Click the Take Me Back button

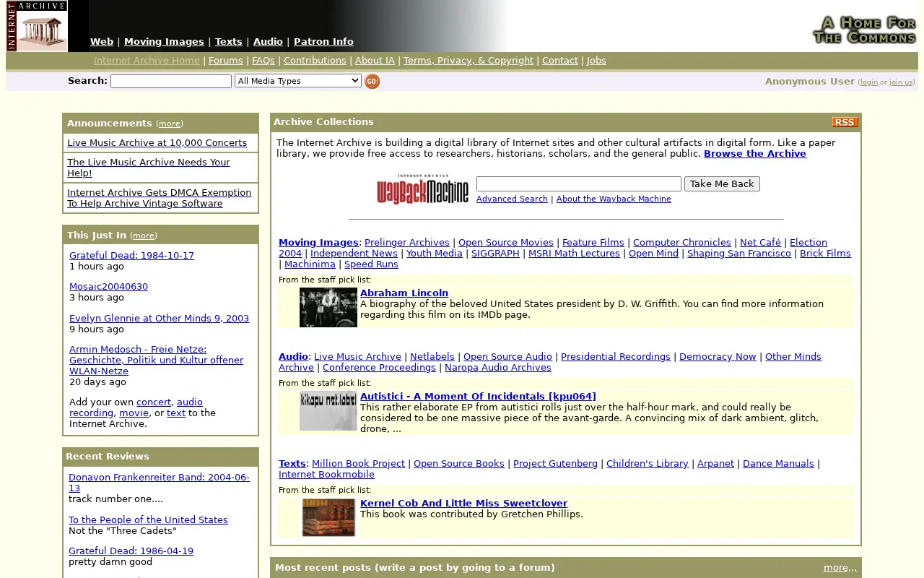(722, 184)
